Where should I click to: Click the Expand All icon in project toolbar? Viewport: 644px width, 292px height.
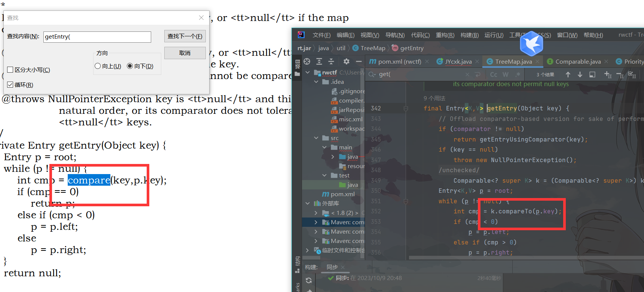(x=319, y=61)
